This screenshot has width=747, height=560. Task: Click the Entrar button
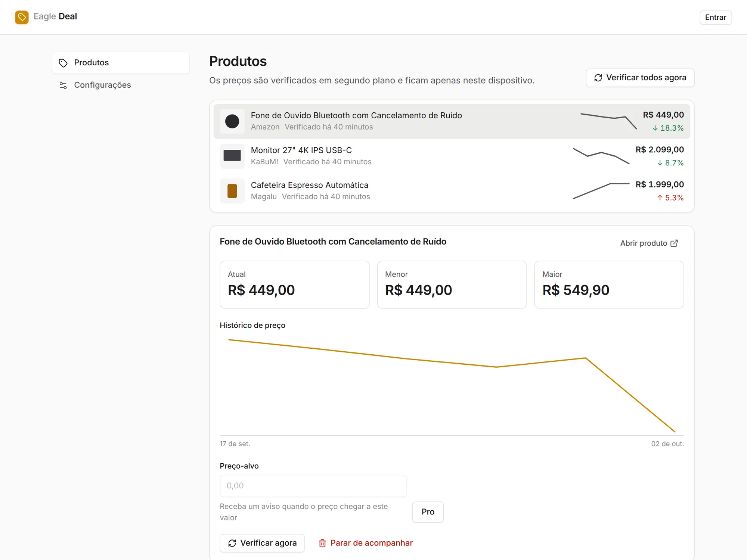coord(715,17)
